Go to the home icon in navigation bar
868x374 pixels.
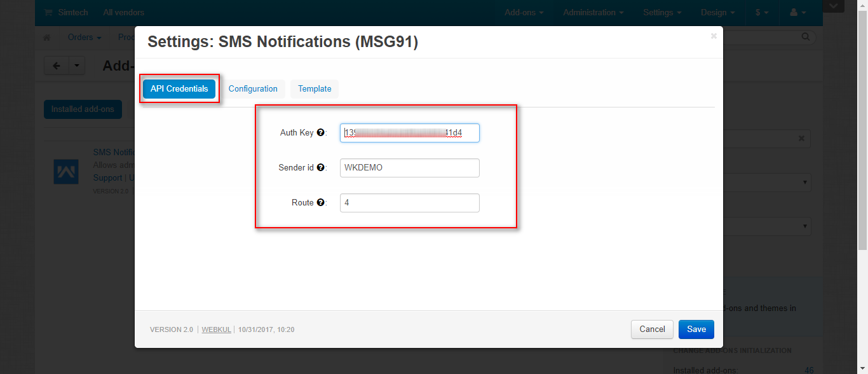pyautogui.click(x=47, y=38)
